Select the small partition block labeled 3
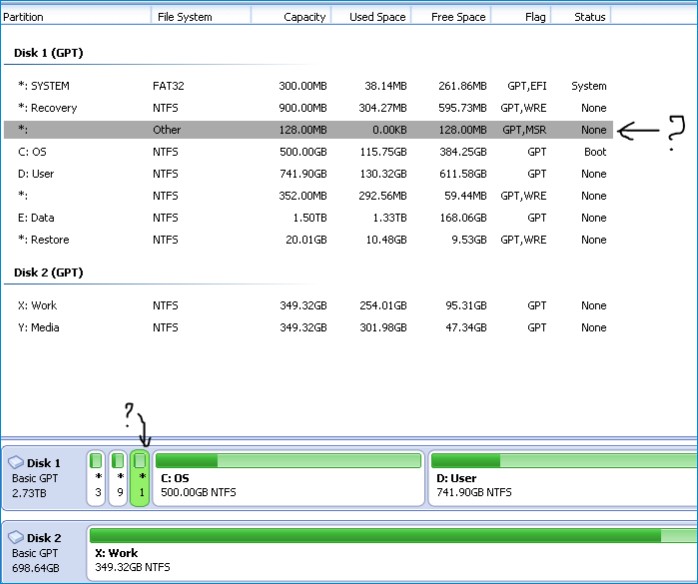Viewport: 698px width, 584px height. pos(97,478)
